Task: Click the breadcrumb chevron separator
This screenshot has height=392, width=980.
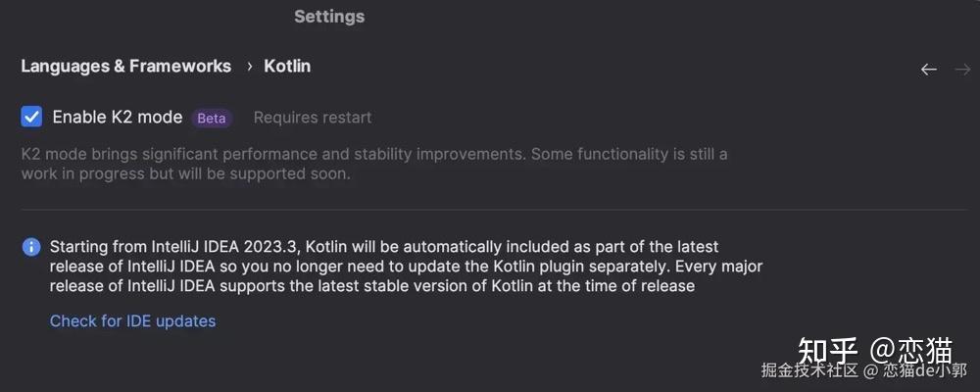Action: coord(249,67)
